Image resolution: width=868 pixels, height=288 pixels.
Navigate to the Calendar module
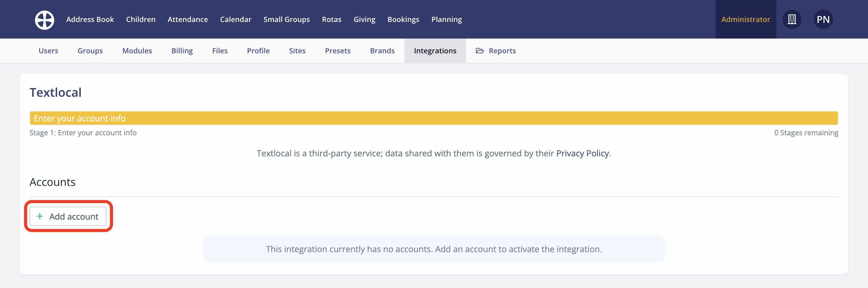coord(235,19)
